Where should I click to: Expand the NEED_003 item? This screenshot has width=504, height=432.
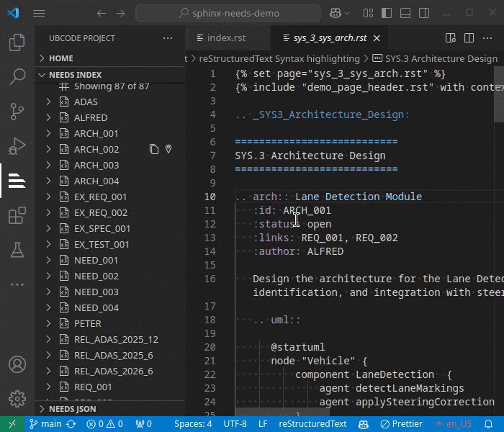[48, 292]
